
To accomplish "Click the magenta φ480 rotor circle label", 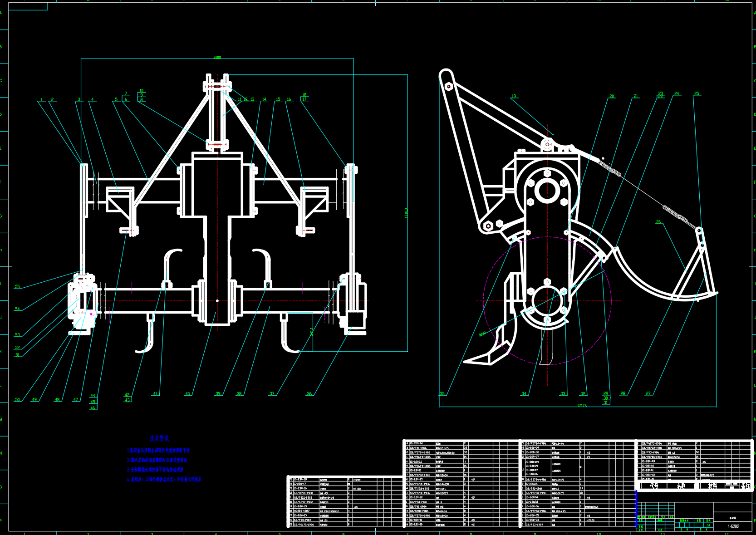I will [x=482, y=333].
